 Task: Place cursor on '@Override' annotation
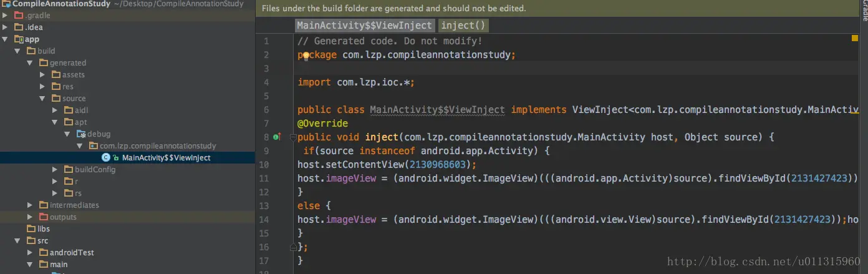point(323,123)
